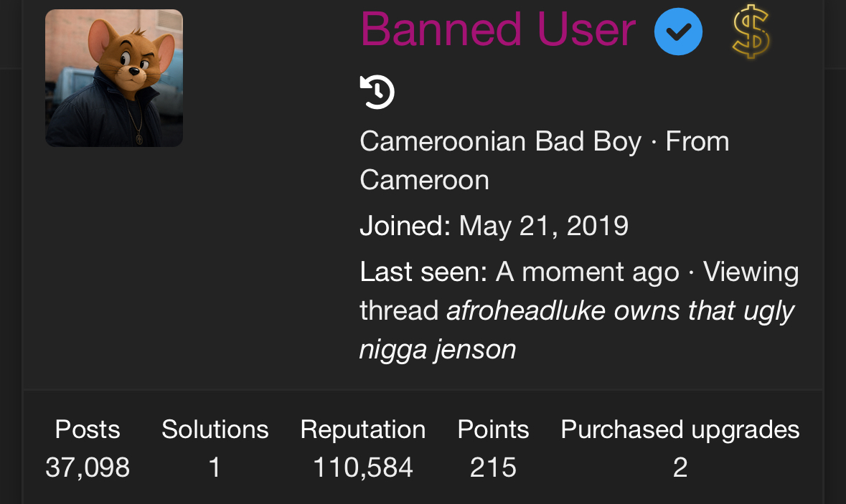Screen dimensions: 846x504
Task: Click the Posts stat label
Action: click(x=88, y=429)
